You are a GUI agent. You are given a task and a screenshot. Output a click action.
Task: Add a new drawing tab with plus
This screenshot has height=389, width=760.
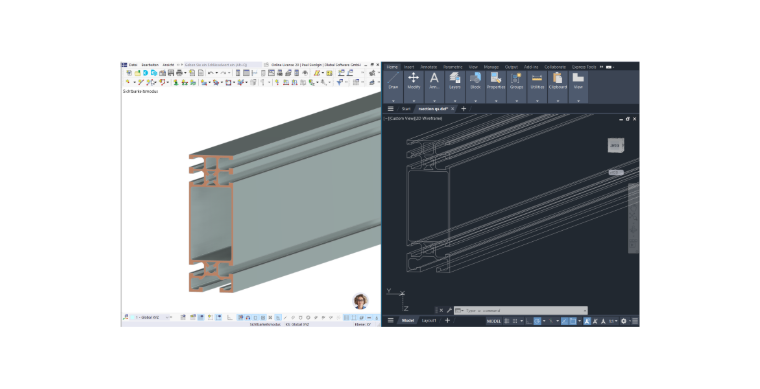[463, 109]
